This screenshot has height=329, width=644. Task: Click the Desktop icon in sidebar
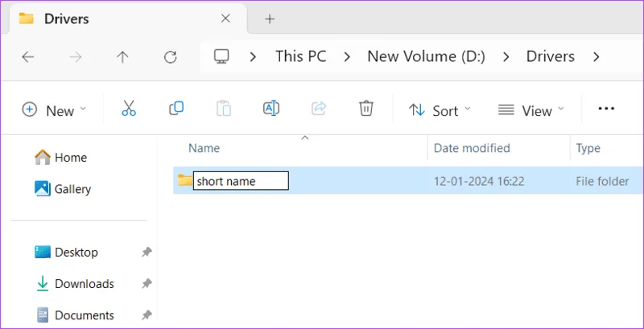coord(43,252)
